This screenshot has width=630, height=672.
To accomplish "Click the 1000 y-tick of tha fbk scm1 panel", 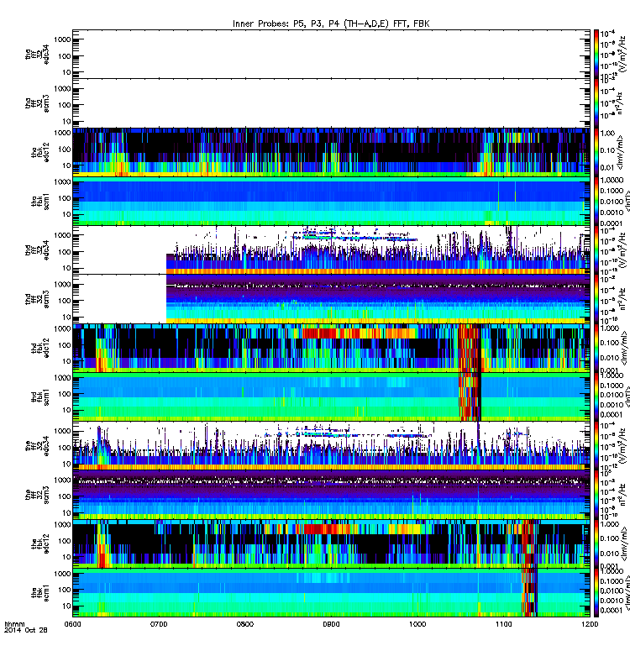I will tap(62, 181).
